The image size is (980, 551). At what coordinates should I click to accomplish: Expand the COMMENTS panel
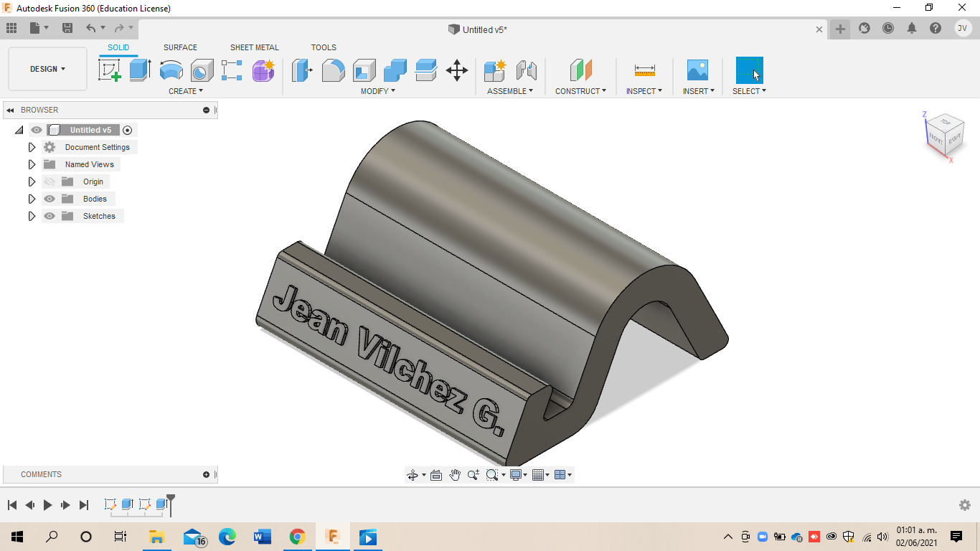click(x=207, y=474)
